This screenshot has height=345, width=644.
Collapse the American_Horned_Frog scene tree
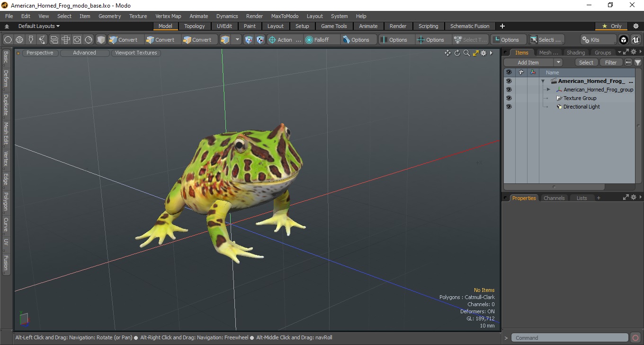tap(543, 81)
